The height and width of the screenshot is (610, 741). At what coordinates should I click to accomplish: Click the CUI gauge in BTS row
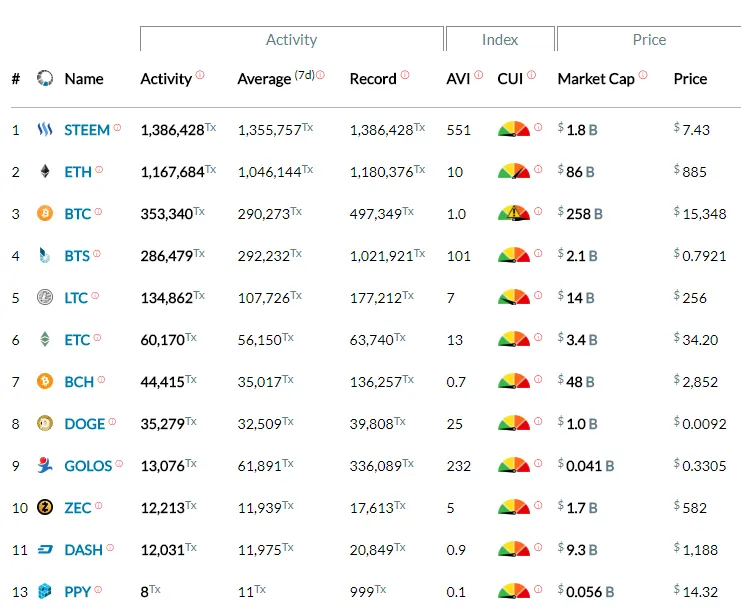[514, 255]
